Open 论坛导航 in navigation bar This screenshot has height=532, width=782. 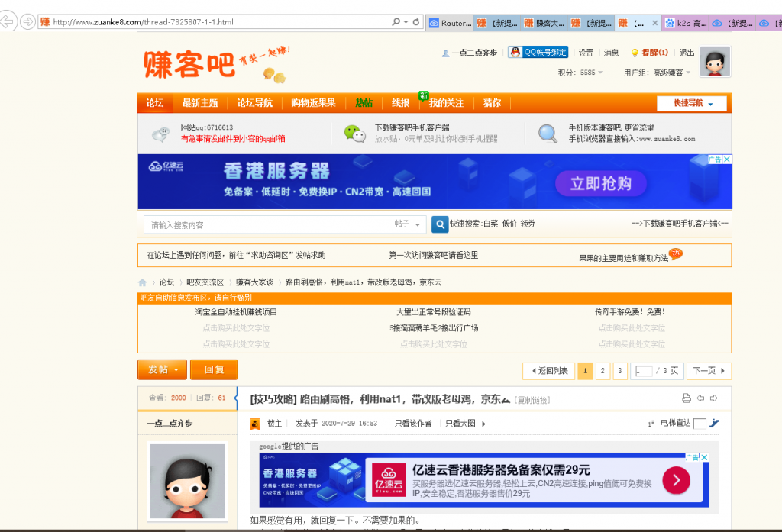(x=254, y=103)
